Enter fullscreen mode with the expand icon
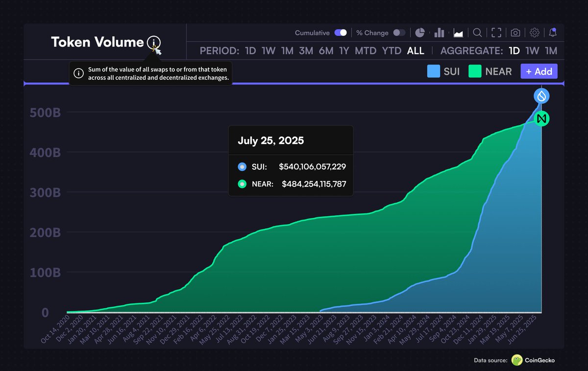 (496, 33)
